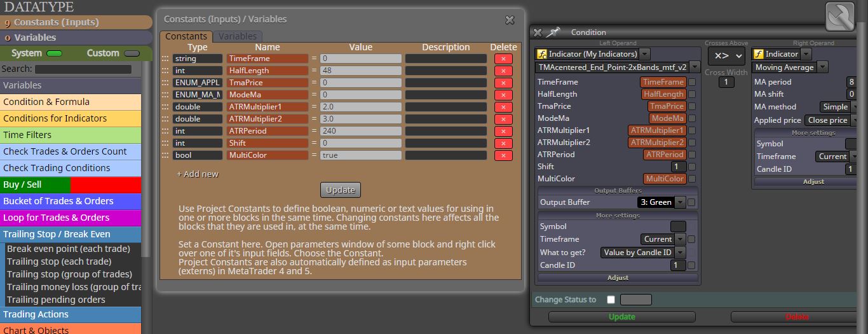
Task: Edit Cross Width value field
Action: [726, 82]
